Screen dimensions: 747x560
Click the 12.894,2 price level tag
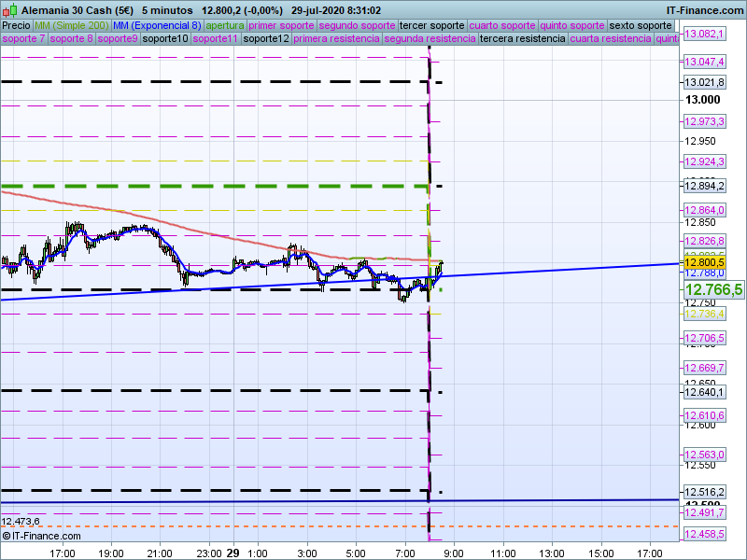704,186
